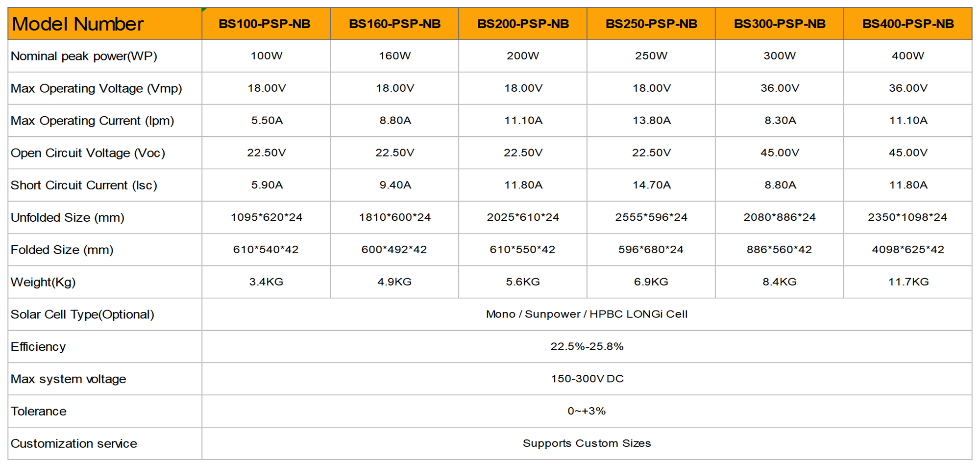Select the Nominal peak power row label

coord(84,56)
